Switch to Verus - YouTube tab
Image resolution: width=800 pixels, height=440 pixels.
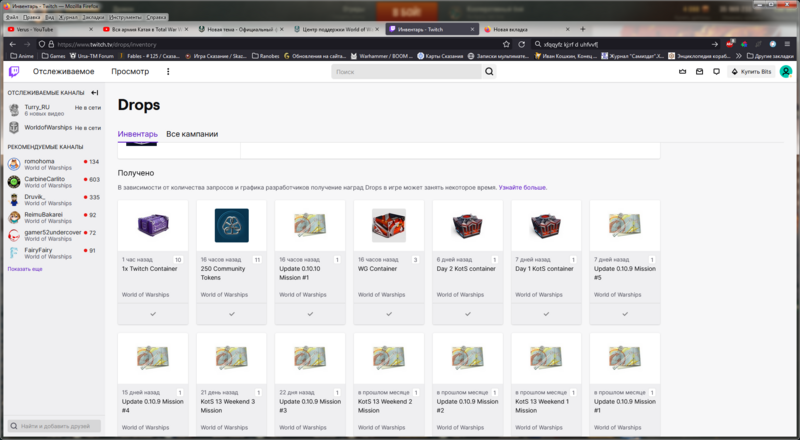48,30
